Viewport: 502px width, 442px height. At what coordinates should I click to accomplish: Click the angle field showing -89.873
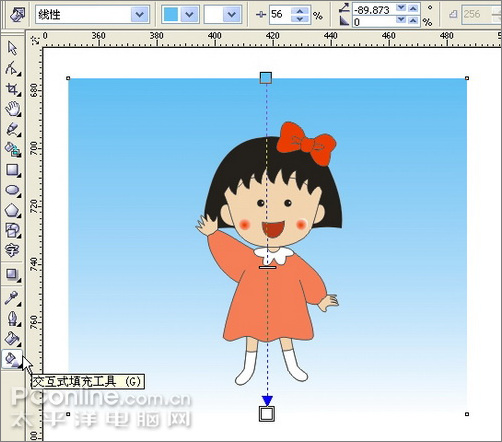tap(374, 10)
